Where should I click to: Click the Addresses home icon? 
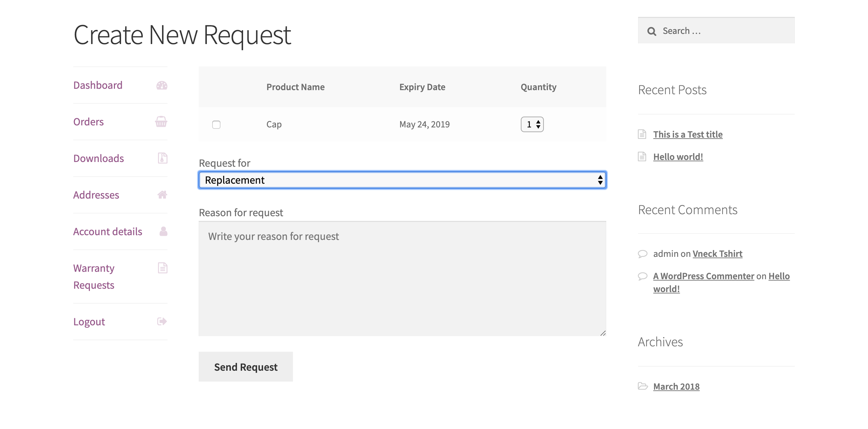click(x=162, y=195)
